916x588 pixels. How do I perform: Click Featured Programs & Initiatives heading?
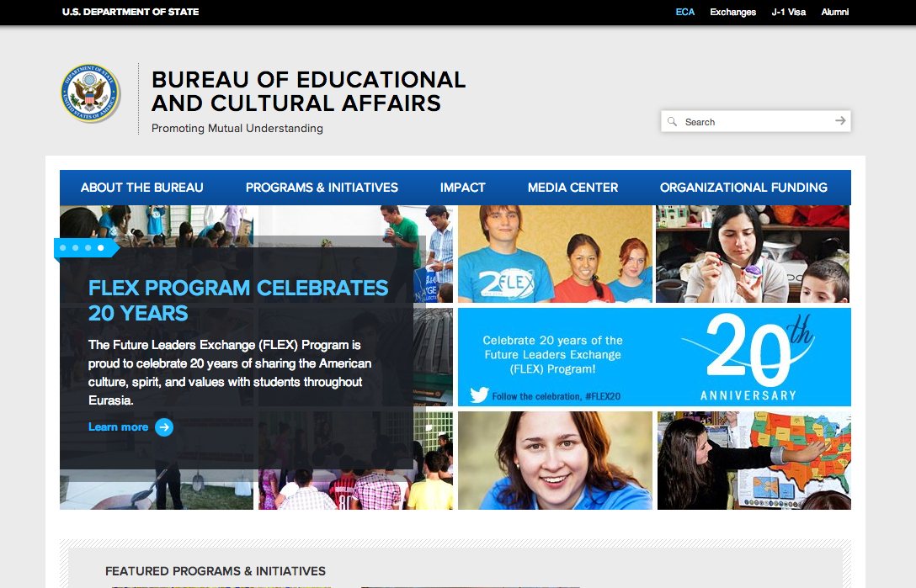coord(216,571)
